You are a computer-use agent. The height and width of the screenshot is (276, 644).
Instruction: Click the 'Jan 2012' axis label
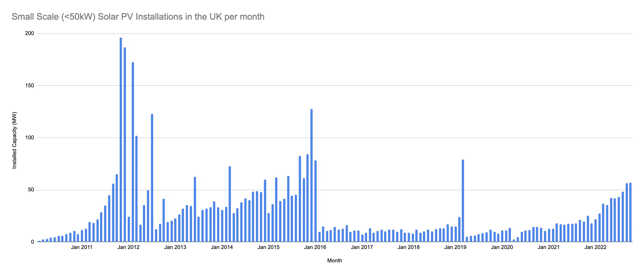(x=128, y=247)
